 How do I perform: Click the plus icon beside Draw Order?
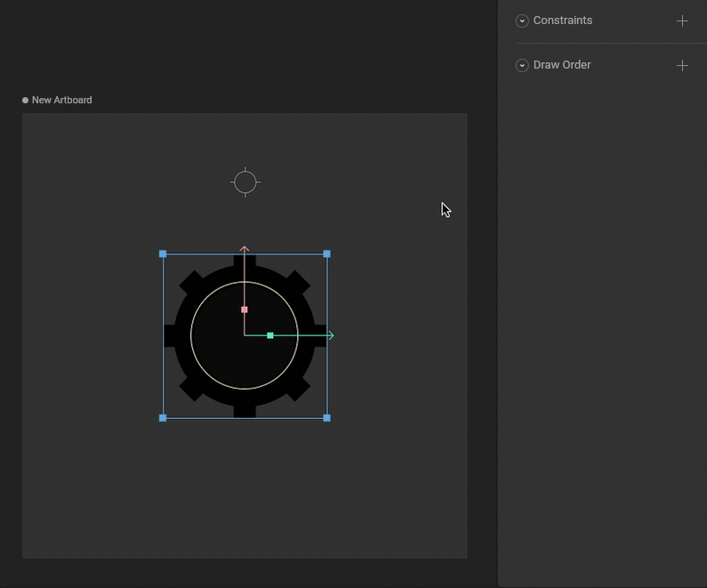pyautogui.click(x=682, y=65)
